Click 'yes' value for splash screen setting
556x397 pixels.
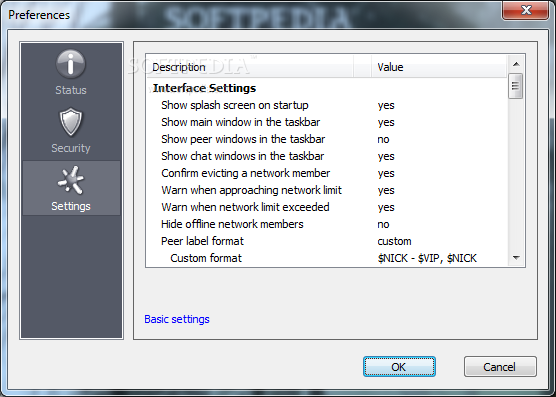(x=386, y=106)
